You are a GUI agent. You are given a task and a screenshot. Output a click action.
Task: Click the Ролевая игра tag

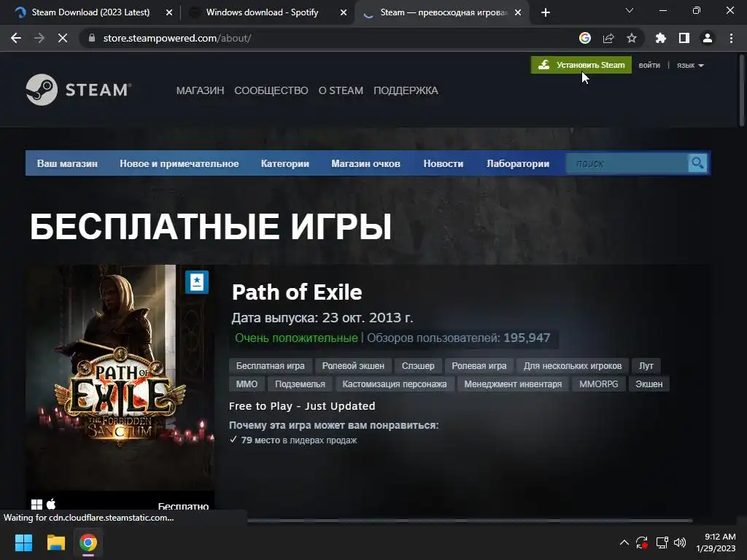point(479,366)
